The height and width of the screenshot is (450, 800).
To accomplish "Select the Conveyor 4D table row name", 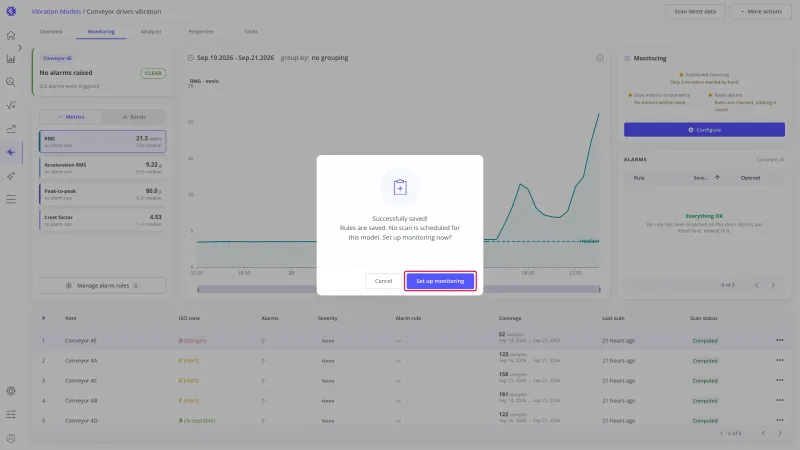I will pos(81,420).
